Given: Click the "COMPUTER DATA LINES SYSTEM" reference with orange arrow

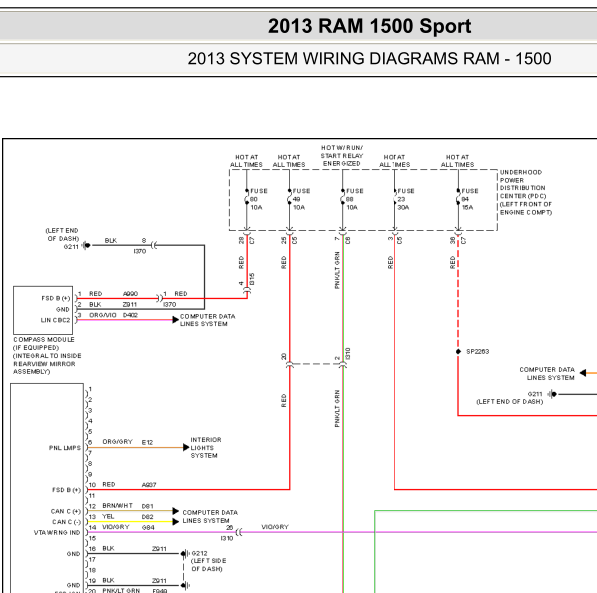Looking at the screenshot, I should 547,374.
